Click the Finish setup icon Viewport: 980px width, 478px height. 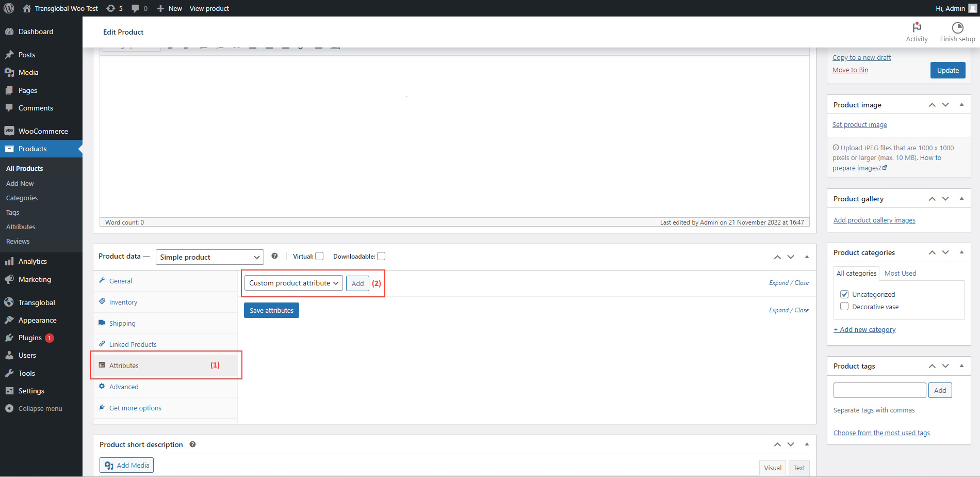click(957, 27)
